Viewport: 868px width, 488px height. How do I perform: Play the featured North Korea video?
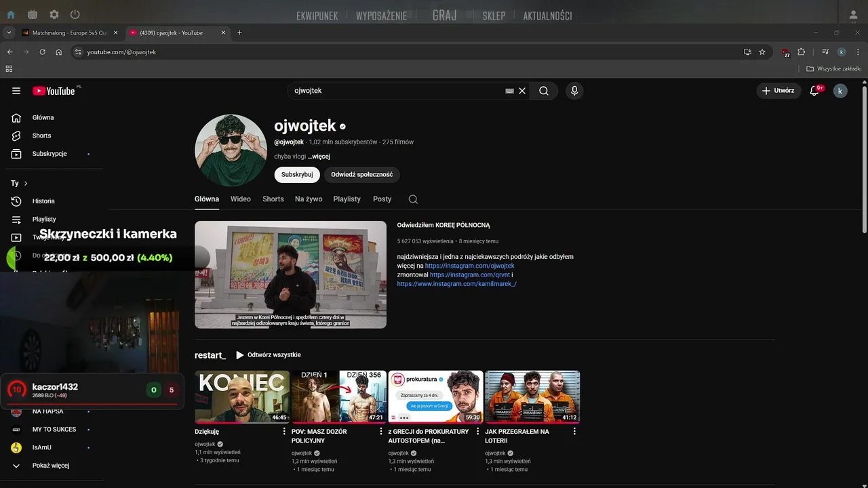290,274
